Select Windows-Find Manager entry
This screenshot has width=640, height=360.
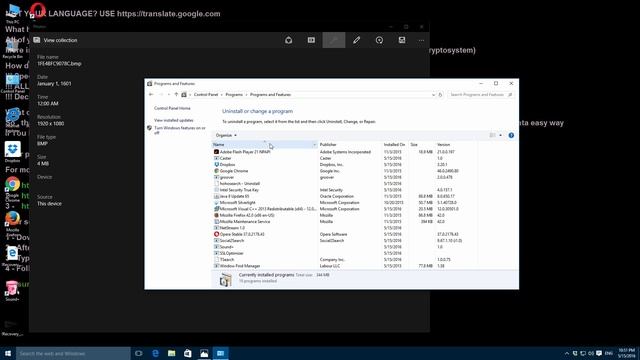[345, 266]
